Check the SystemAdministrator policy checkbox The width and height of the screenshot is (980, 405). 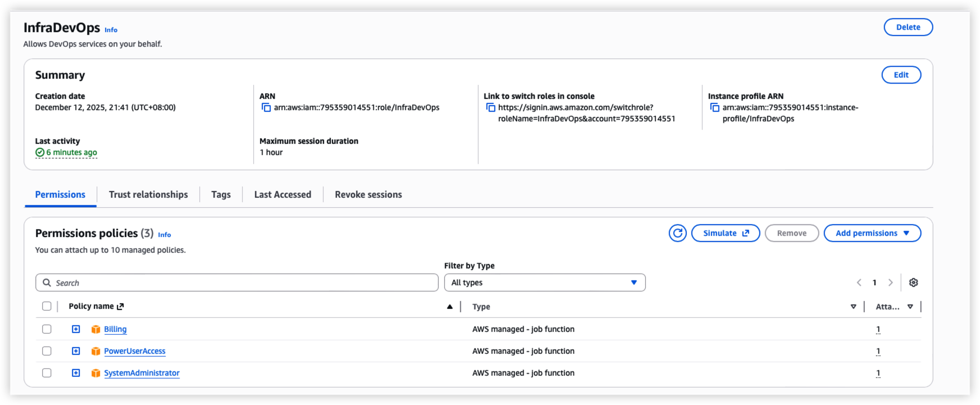coord(47,373)
